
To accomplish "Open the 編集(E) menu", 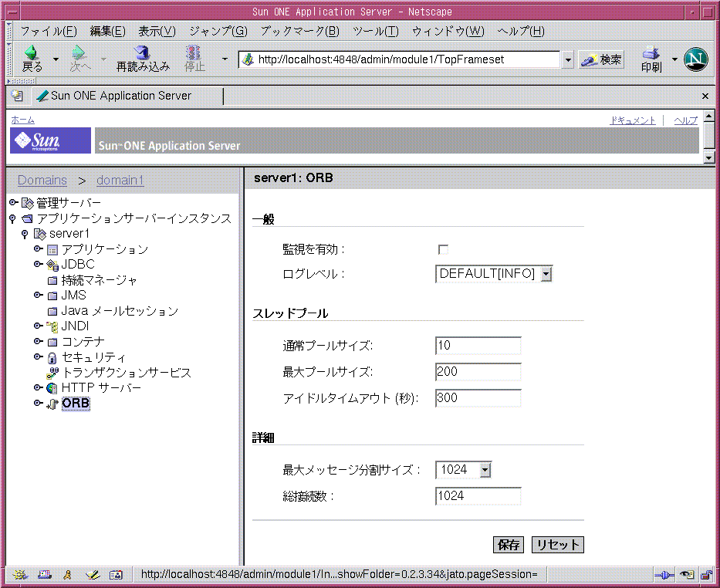I will [108, 31].
